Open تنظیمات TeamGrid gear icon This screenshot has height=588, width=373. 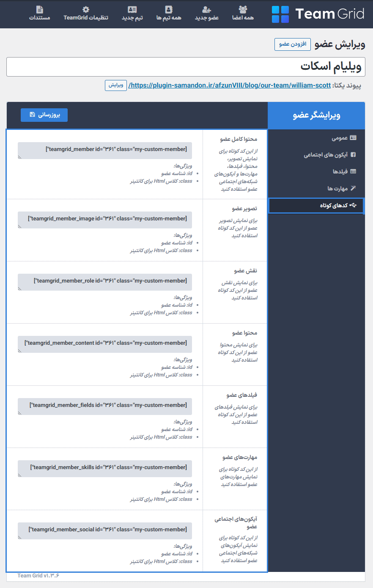pos(86,9)
